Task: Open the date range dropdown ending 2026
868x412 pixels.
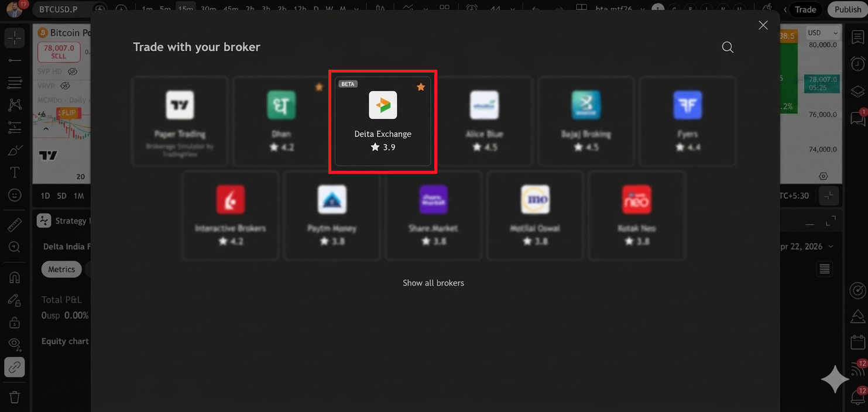Action: (808, 246)
